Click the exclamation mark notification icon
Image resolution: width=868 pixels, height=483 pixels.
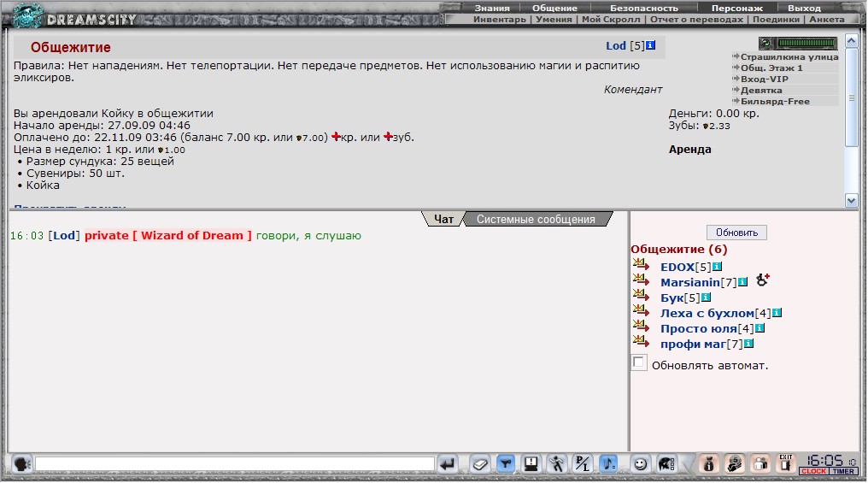[x=531, y=463]
